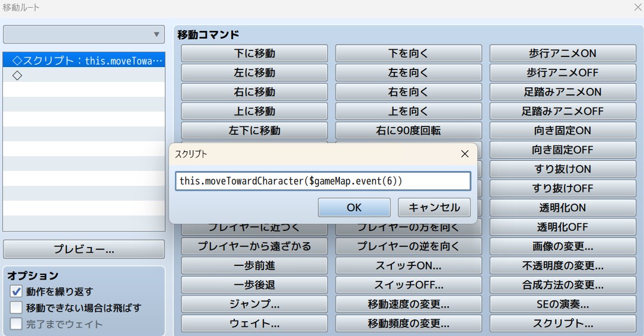Select the スクリプト entry in route list

pos(84,61)
